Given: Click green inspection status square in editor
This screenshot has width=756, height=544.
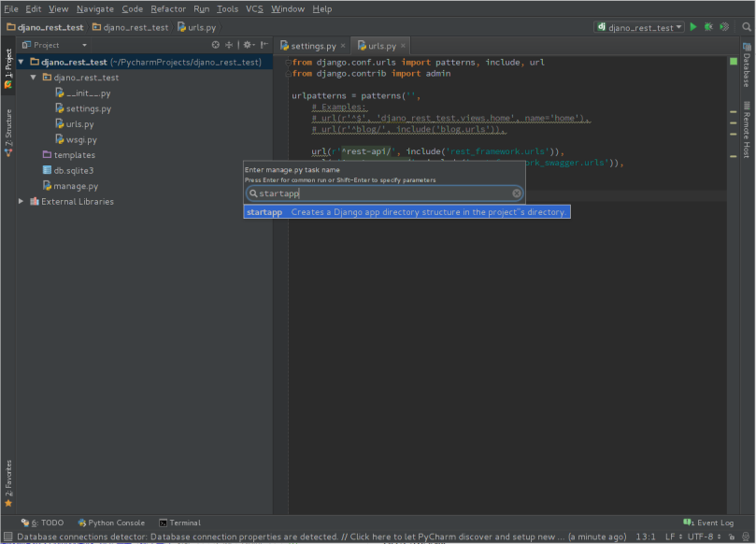Looking at the screenshot, I should click(x=734, y=62).
